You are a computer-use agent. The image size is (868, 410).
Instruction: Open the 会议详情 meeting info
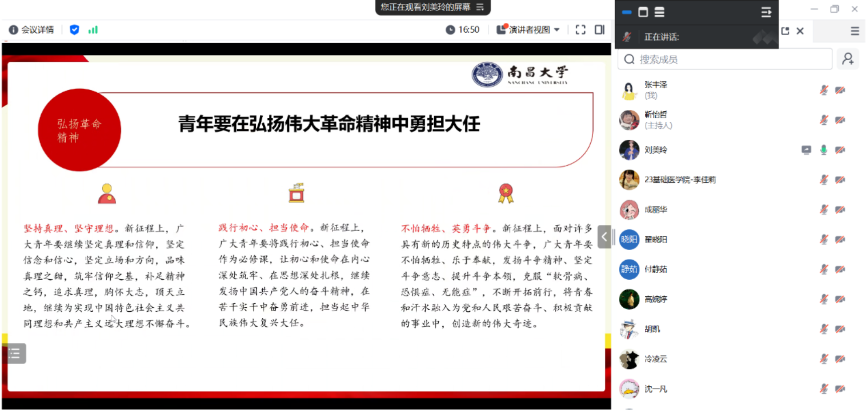coord(32,30)
